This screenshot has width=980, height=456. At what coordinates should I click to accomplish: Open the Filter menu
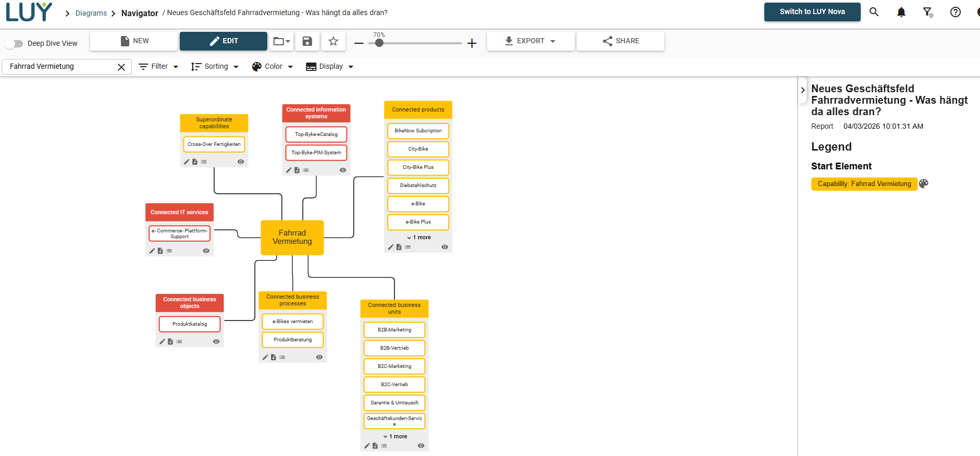coord(158,67)
